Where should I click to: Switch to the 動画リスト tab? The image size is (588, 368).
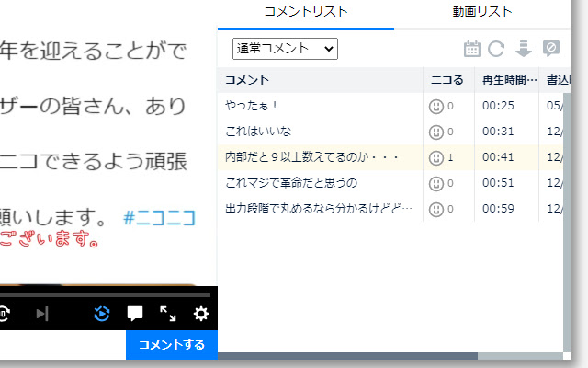pyautogui.click(x=481, y=12)
